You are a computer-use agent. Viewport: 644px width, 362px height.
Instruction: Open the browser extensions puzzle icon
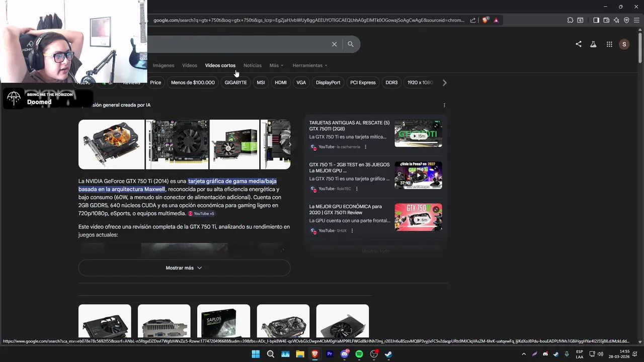click(570, 20)
